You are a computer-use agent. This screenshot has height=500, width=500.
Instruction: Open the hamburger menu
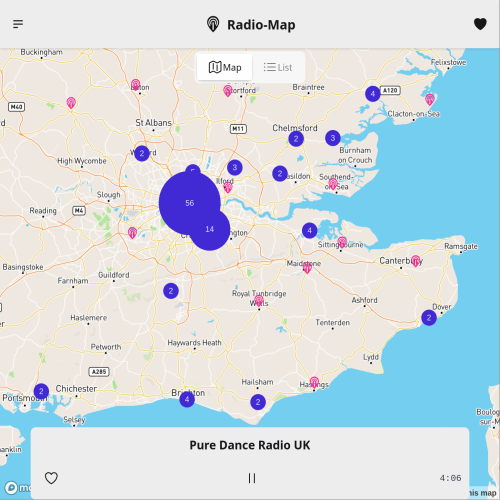[18, 24]
